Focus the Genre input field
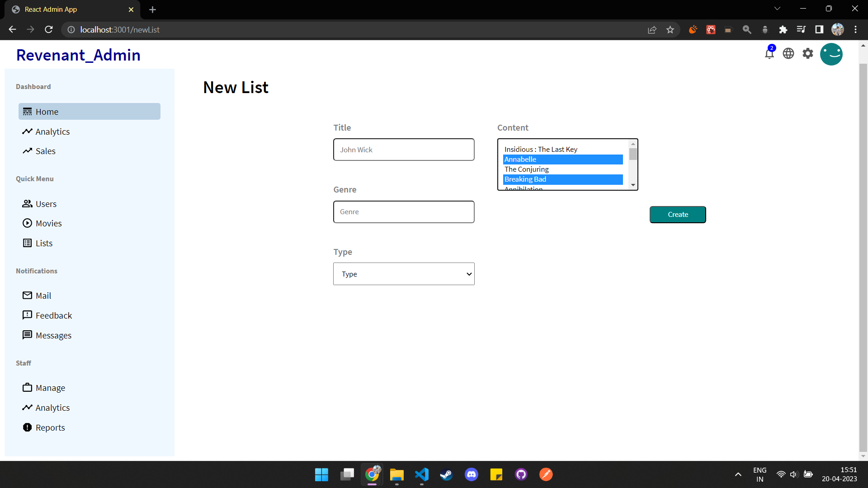The height and width of the screenshot is (488, 868). pyautogui.click(x=404, y=212)
